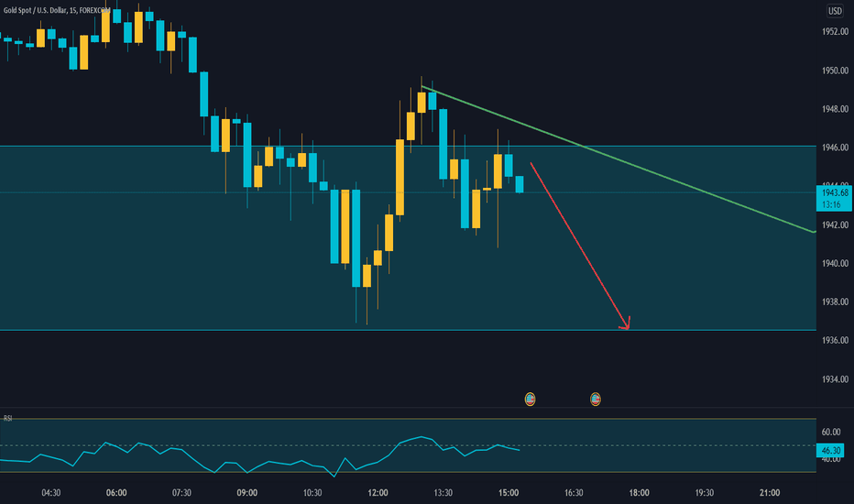Click the 09:00 time axis label
Screen dimensions: 854x504
pyautogui.click(x=247, y=493)
